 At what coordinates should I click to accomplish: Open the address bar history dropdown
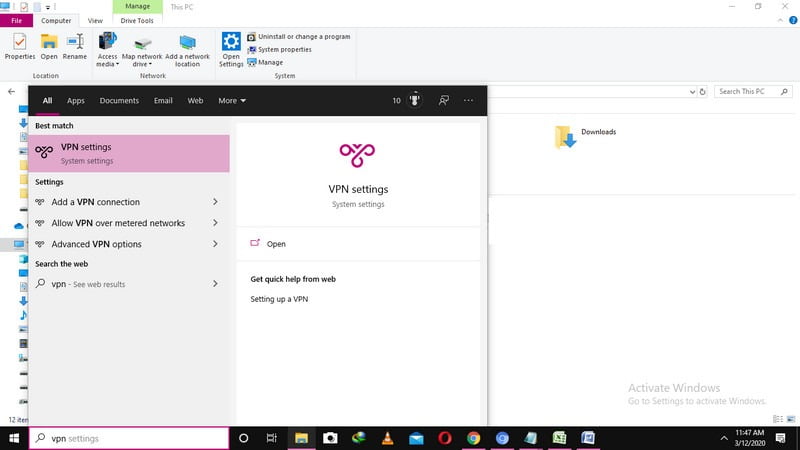pos(692,92)
